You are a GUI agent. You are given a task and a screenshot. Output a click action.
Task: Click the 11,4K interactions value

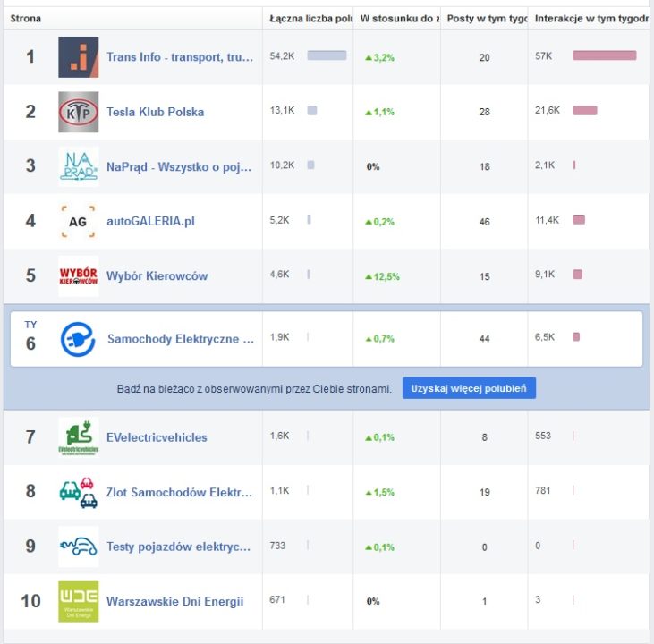pos(547,220)
